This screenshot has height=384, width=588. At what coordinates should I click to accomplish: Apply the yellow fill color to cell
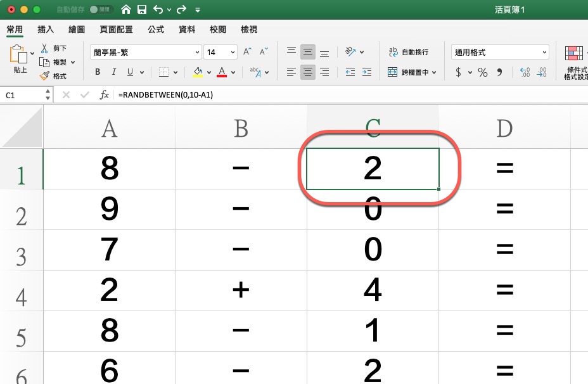pyautogui.click(x=198, y=72)
